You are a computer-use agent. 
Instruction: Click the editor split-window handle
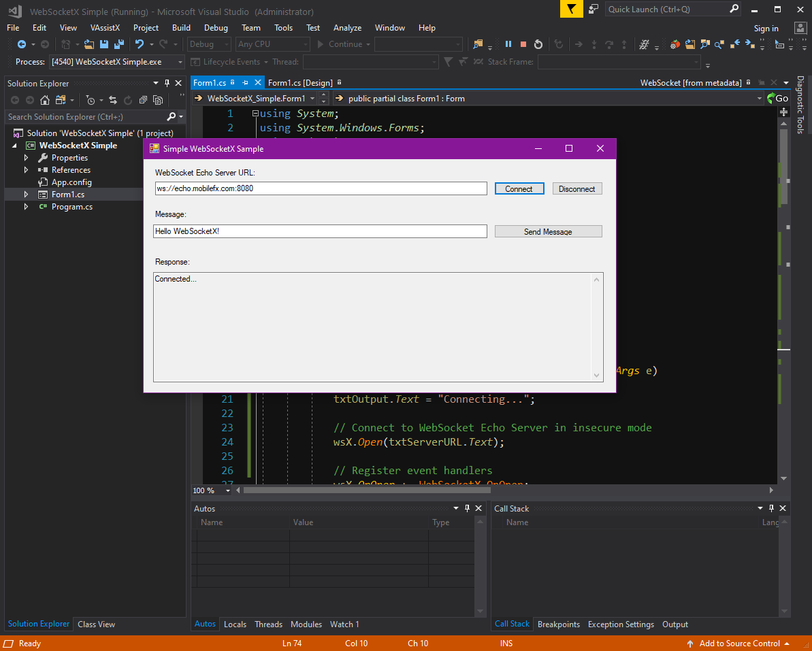click(x=784, y=112)
